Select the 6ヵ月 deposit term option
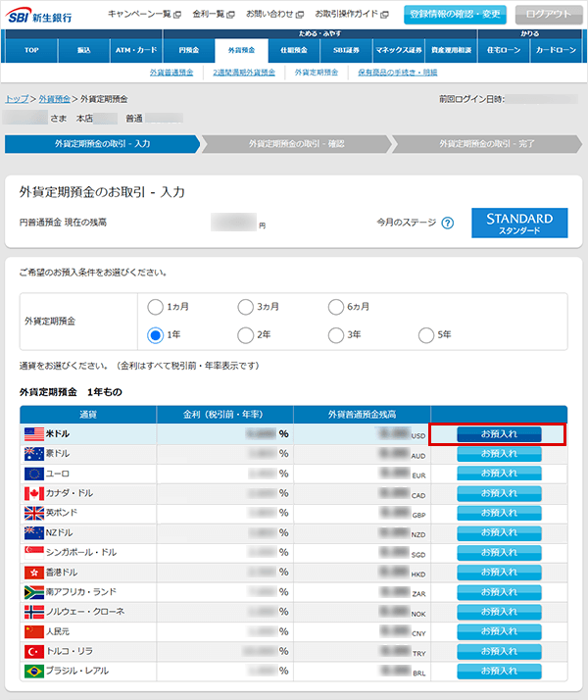 (336, 307)
